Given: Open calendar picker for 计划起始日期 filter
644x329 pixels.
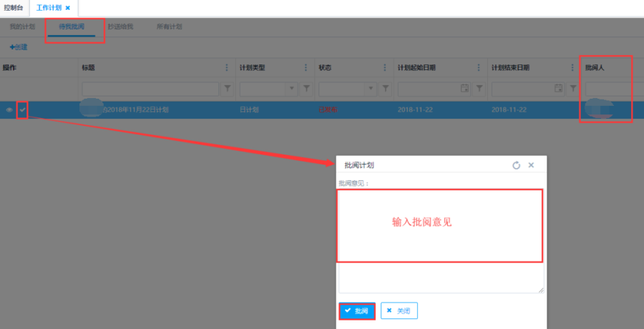Looking at the screenshot, I should pyautogui.click(x=464, y=89).
